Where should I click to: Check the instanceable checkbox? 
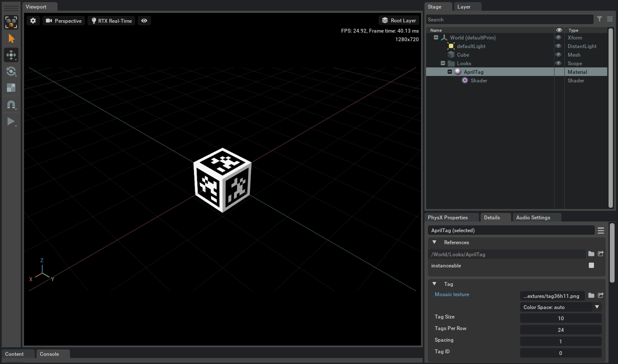pyautogui.click(x=591, y=265)
